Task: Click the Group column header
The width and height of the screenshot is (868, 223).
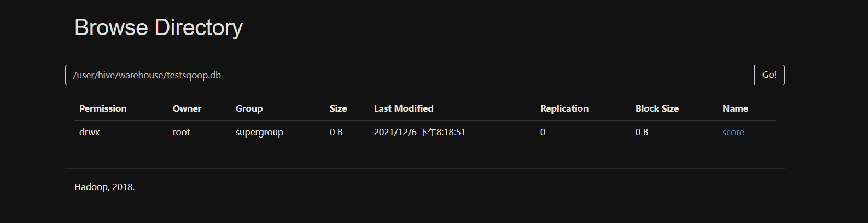Action: [249, 108]
